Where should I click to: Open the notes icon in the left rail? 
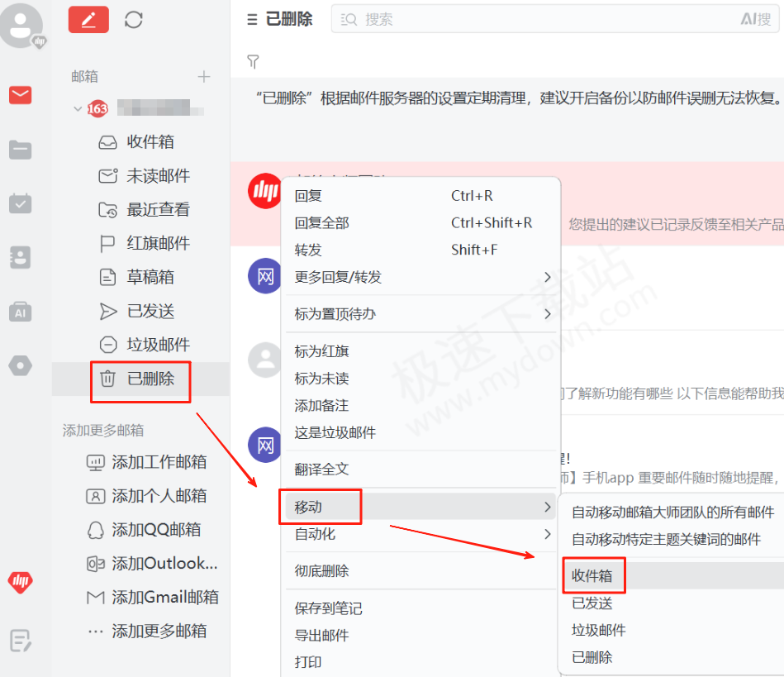pyautogui.click(x=19, y=640)
